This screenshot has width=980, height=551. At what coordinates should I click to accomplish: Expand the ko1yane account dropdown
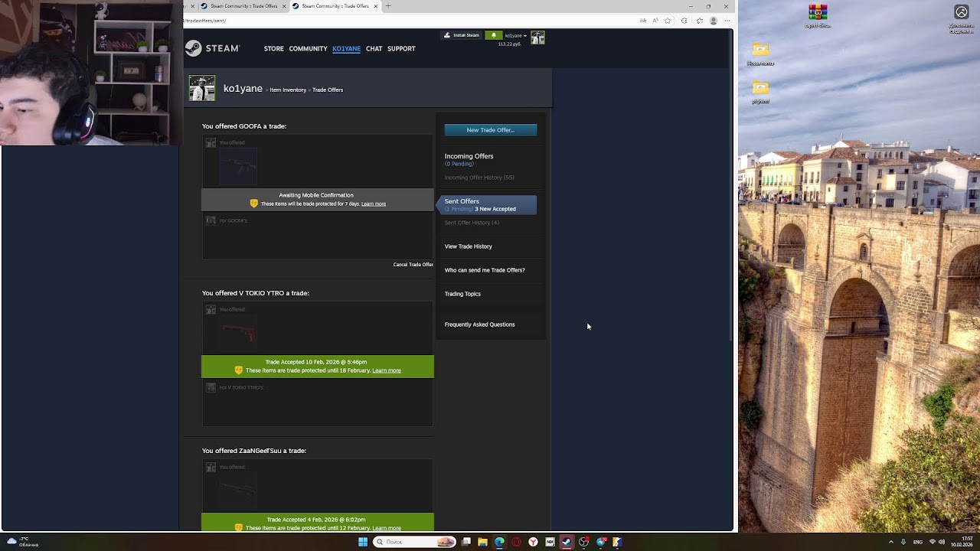coord(515,35)
